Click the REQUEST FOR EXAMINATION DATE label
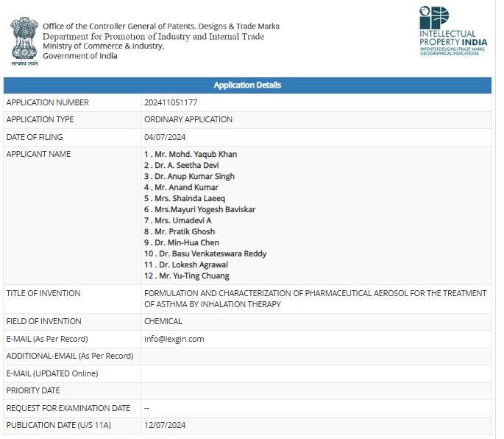504x439 pixels. 68,408
